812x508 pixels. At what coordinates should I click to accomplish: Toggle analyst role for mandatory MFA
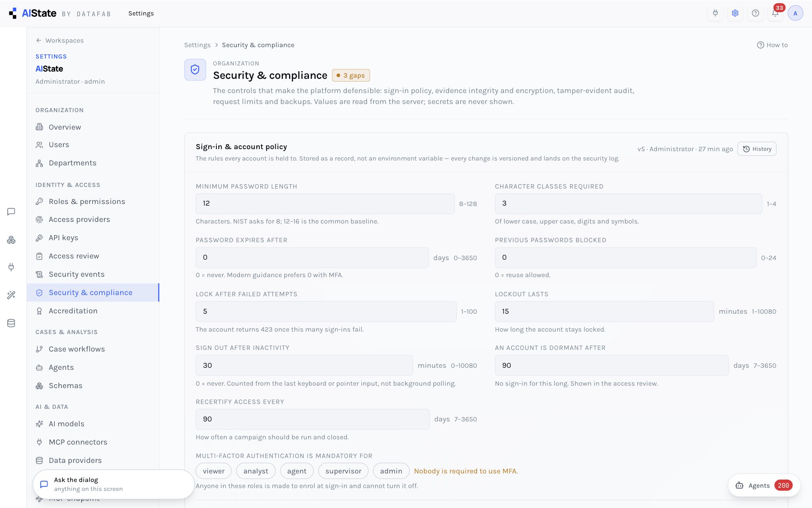point(256,471)
